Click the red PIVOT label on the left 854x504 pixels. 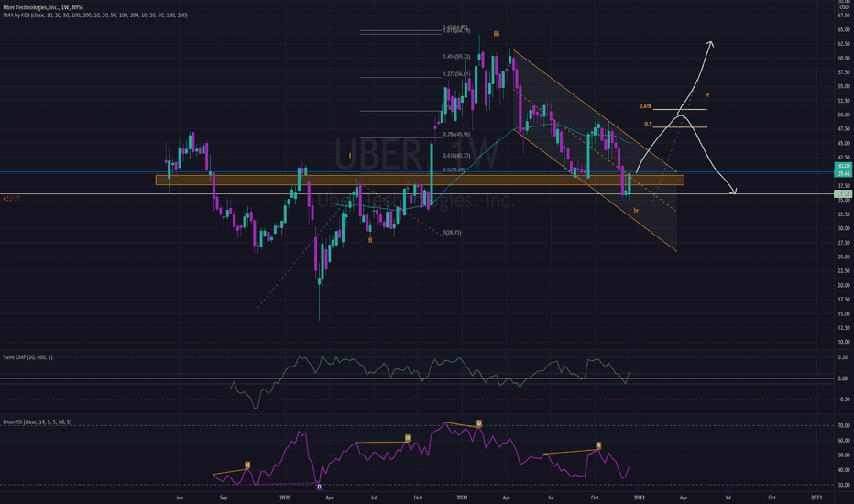(11, 199)
